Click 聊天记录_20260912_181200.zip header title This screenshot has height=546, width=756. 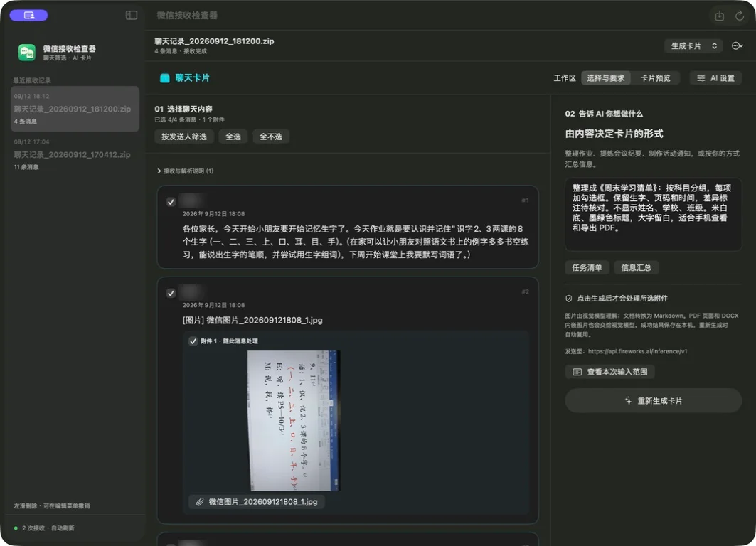[214, 41]
